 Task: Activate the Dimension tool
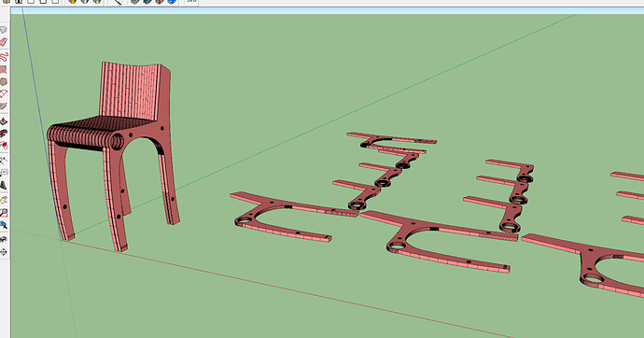pyautogui.click(x=4, y=161)
